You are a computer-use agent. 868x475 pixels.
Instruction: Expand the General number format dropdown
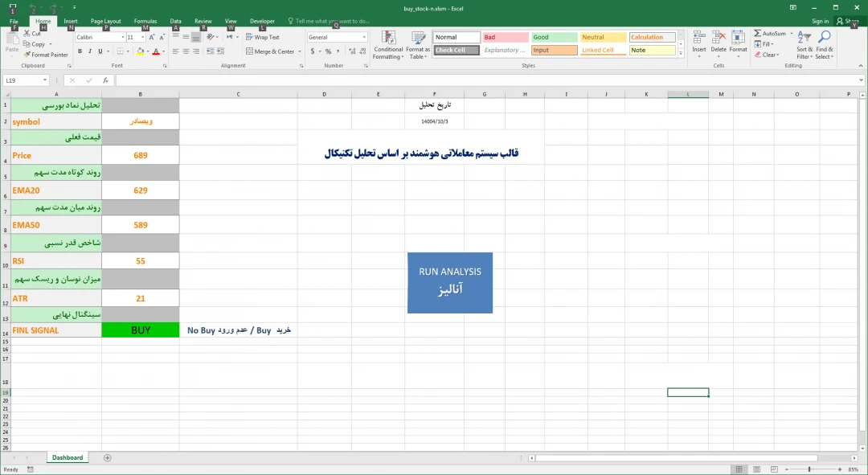click(364, 37)
